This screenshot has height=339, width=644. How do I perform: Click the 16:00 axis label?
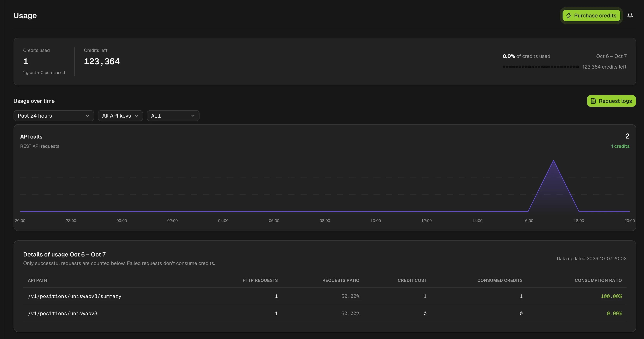pyautogui.click(x=528, y=220)
